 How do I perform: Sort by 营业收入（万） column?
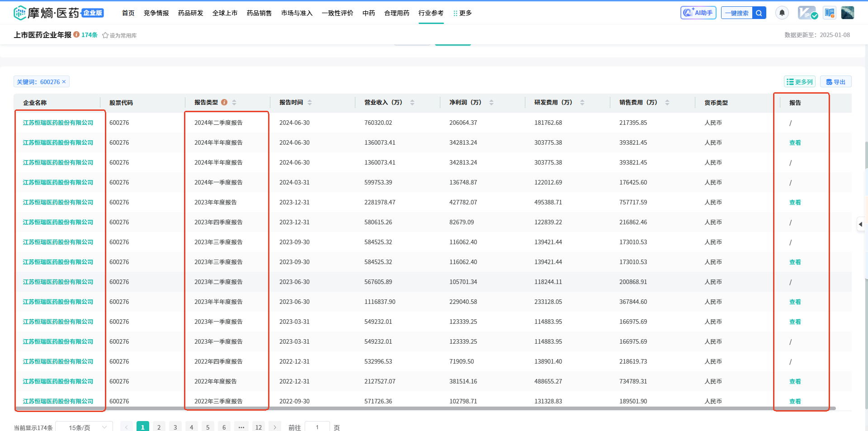point(412,103)
